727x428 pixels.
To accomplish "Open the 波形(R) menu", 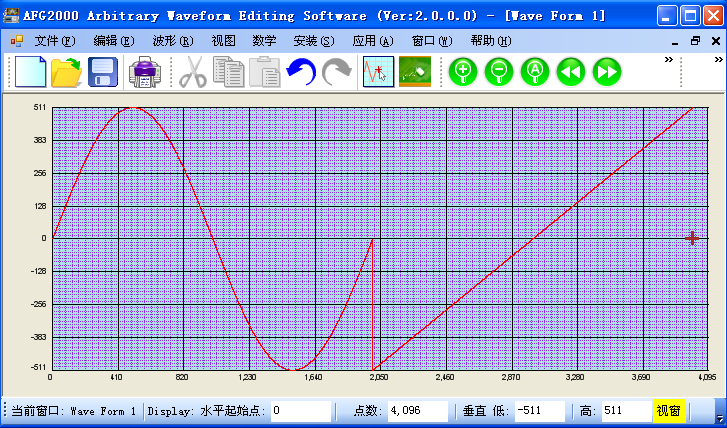I will click(173, 41).
